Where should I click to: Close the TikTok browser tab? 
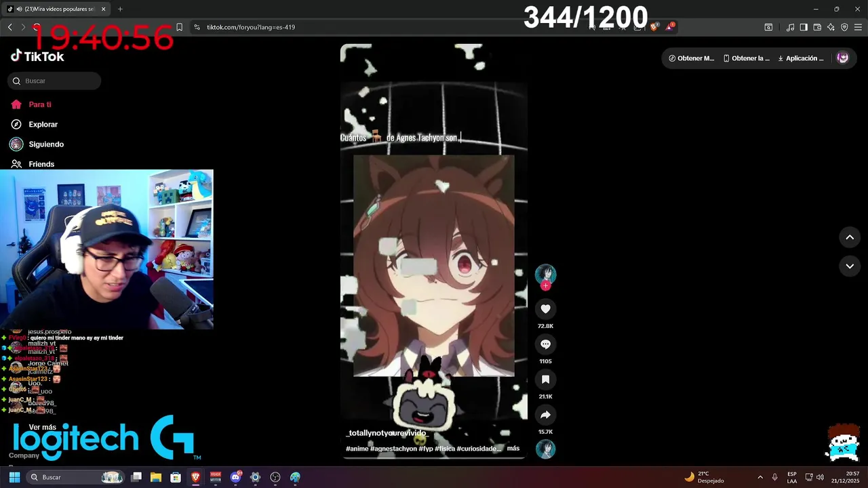[103, 9]
